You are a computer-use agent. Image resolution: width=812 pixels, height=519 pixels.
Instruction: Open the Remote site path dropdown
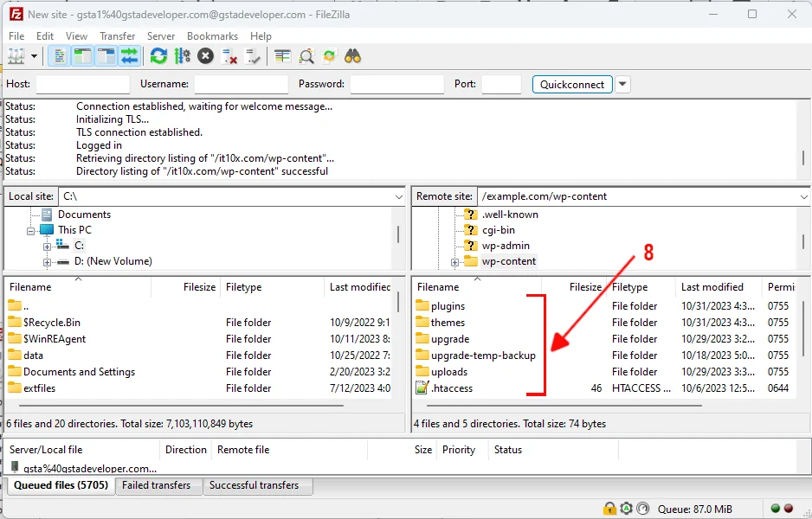tap(803, 196)
